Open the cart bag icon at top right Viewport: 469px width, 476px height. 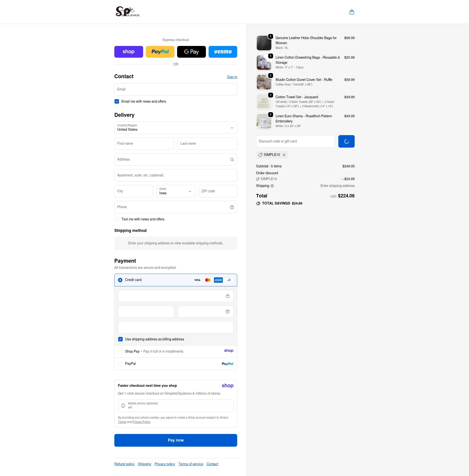352,12
